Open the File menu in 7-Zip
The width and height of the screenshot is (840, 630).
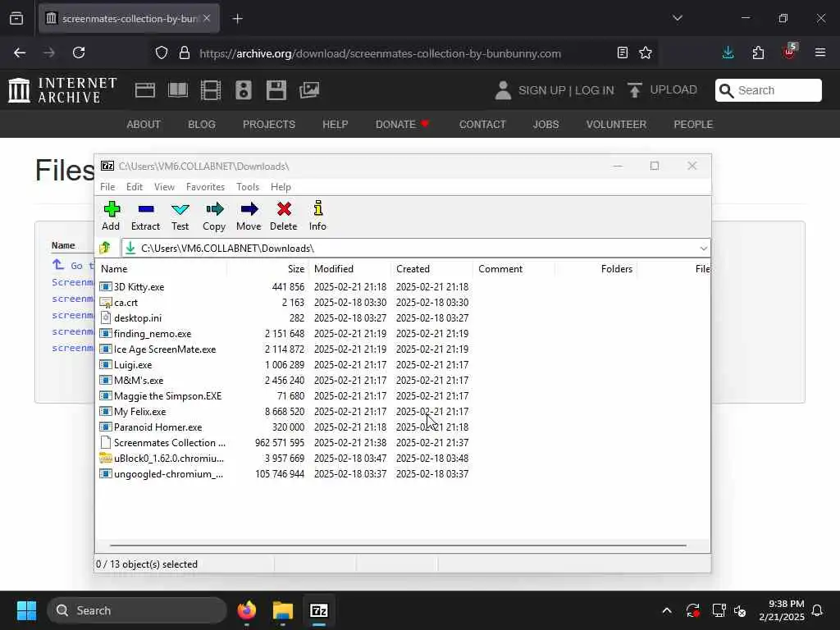click(x=107, y=187)
